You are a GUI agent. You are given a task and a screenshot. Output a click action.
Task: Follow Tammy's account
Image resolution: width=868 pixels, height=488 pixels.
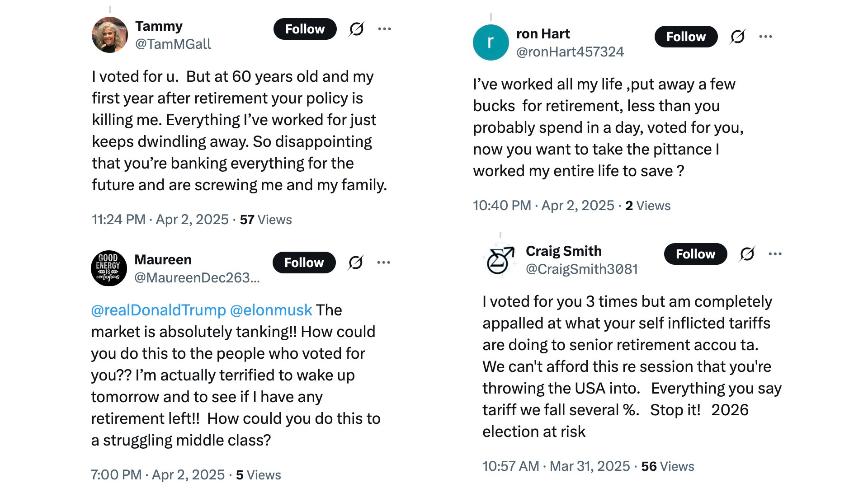coord(305,29)
